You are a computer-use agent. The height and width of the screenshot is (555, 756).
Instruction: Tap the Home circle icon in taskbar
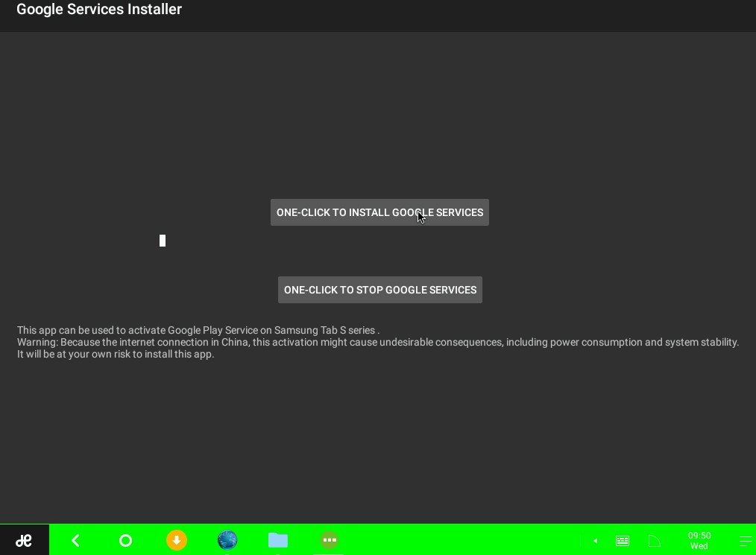125,540
